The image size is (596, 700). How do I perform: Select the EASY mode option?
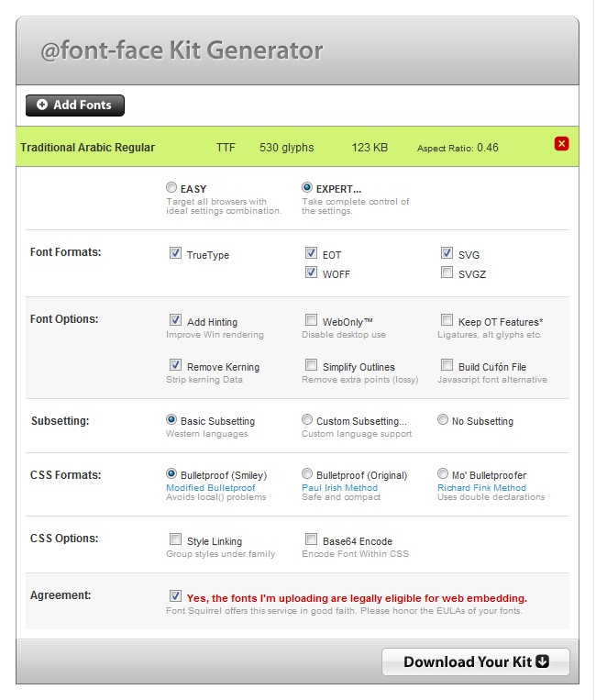point(171,188)
